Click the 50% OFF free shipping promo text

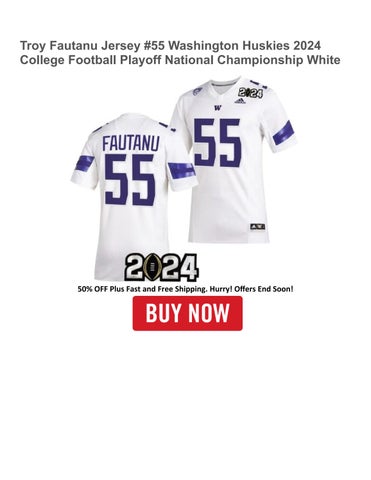point(185,289)
